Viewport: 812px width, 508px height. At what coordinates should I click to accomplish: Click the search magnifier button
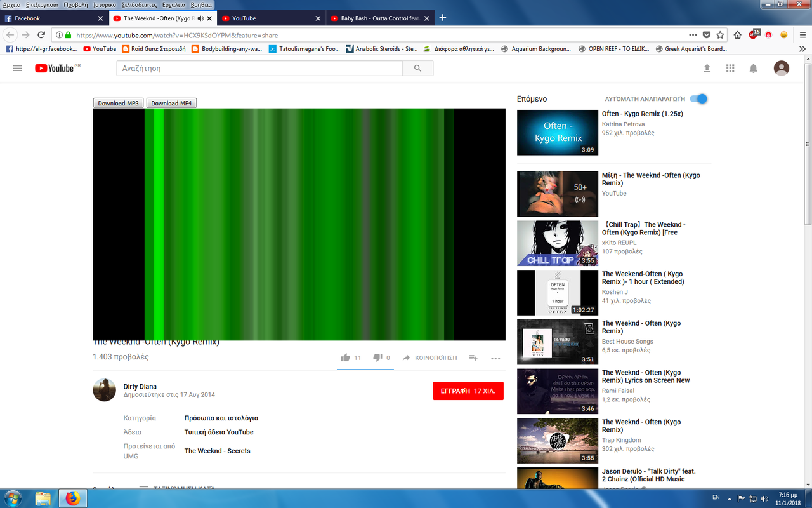(417, 68)
